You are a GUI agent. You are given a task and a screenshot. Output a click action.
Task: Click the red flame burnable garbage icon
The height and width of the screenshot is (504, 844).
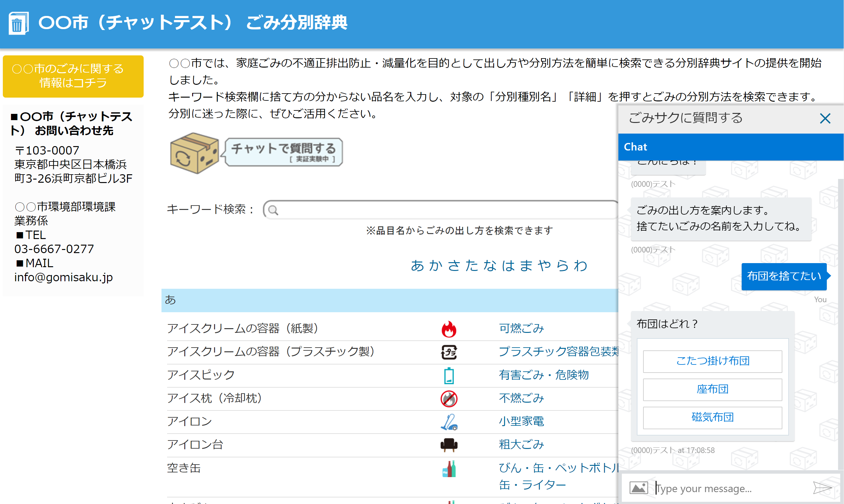[449, 329]
